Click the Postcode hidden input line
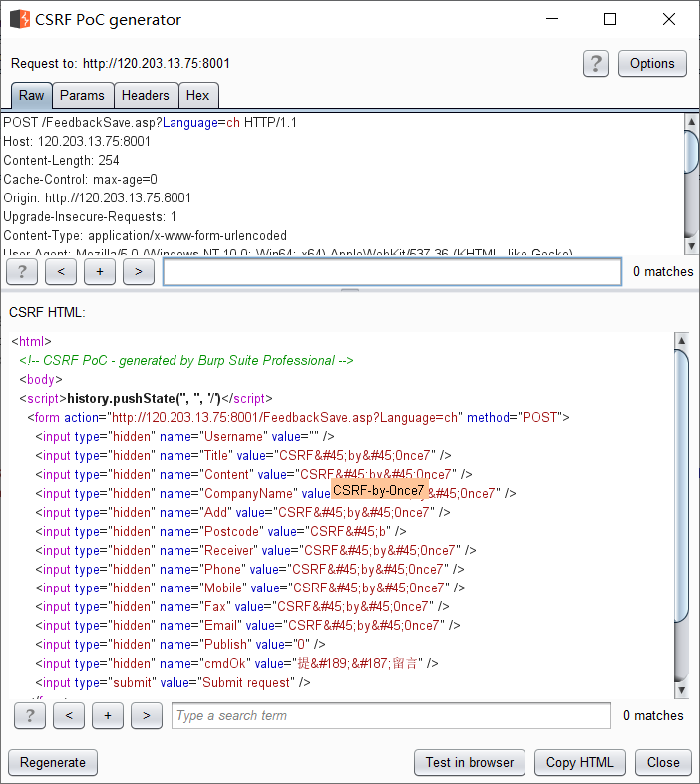Viewport: 700px width, 784px height. click(x=220, y=531)
